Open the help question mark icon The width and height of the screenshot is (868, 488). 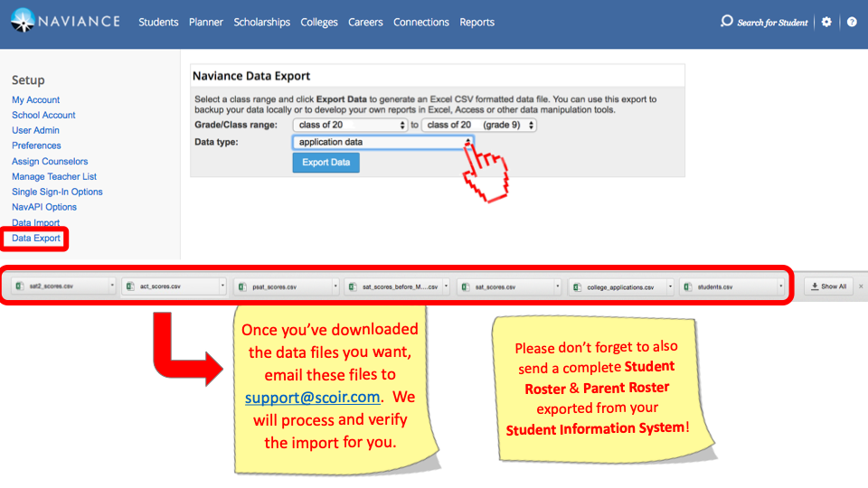click(852, 22)
